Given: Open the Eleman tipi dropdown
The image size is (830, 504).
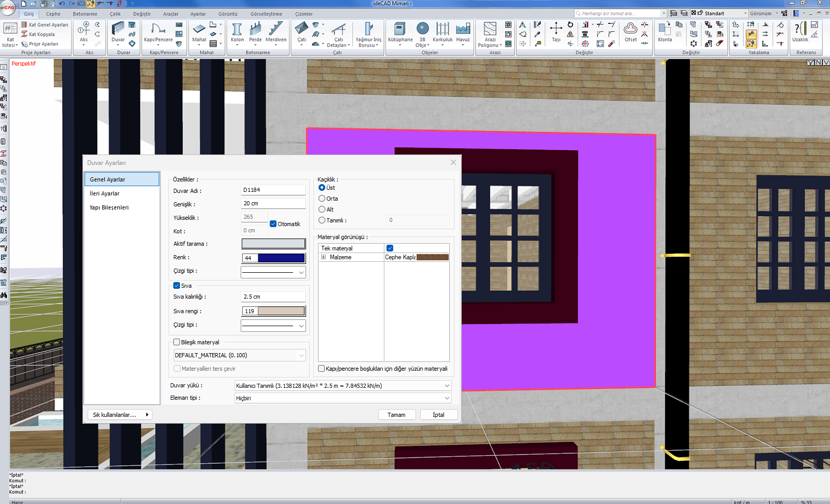Looking at the screenshot, I should 447,398.
